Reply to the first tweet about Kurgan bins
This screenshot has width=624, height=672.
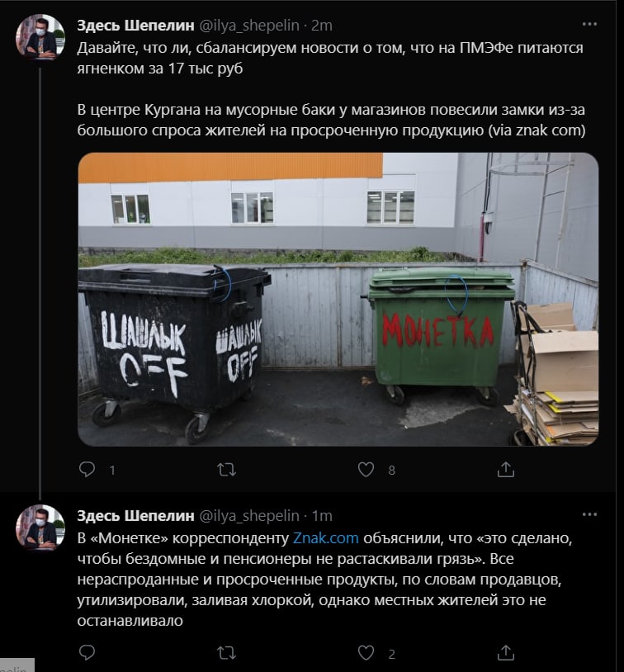tap(87, 469)
